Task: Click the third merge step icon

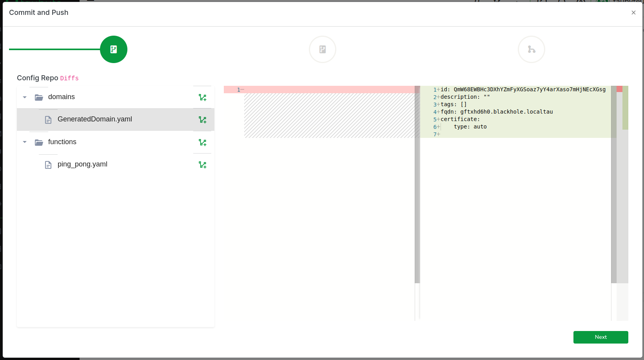Action: coord(531,49)
